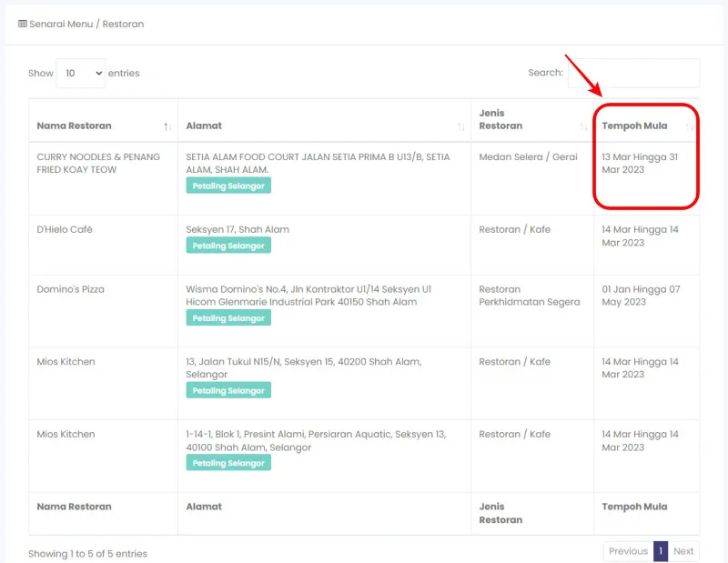Viewport: 728px width, 563px height.
Task: Click sort arrows in Nama Restoran header
Action: (167, 126)
